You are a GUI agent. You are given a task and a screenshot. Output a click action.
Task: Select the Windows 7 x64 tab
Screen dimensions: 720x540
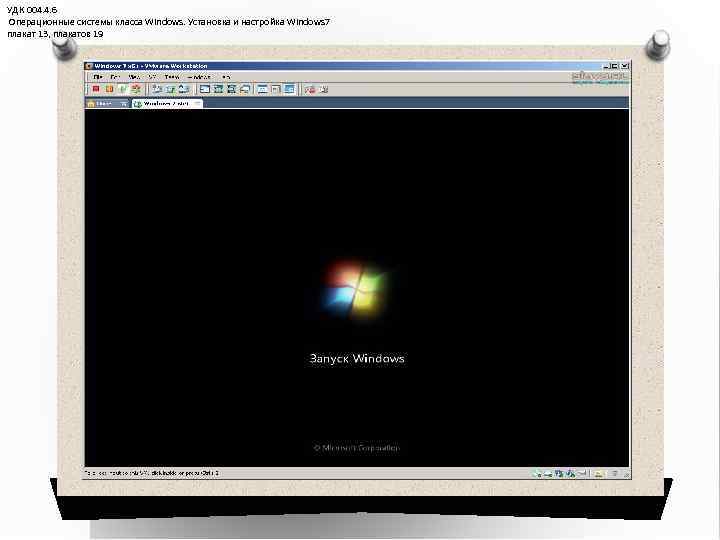pyautogui.click(x=166, y=104)
